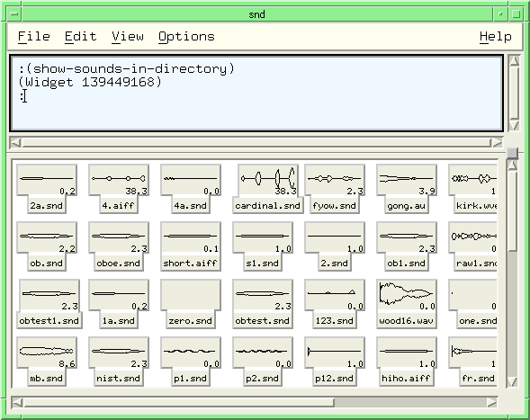The image size is (530, 420).
Task: Click the listener horizontal scrollbar left arrow
Action: 15,143
